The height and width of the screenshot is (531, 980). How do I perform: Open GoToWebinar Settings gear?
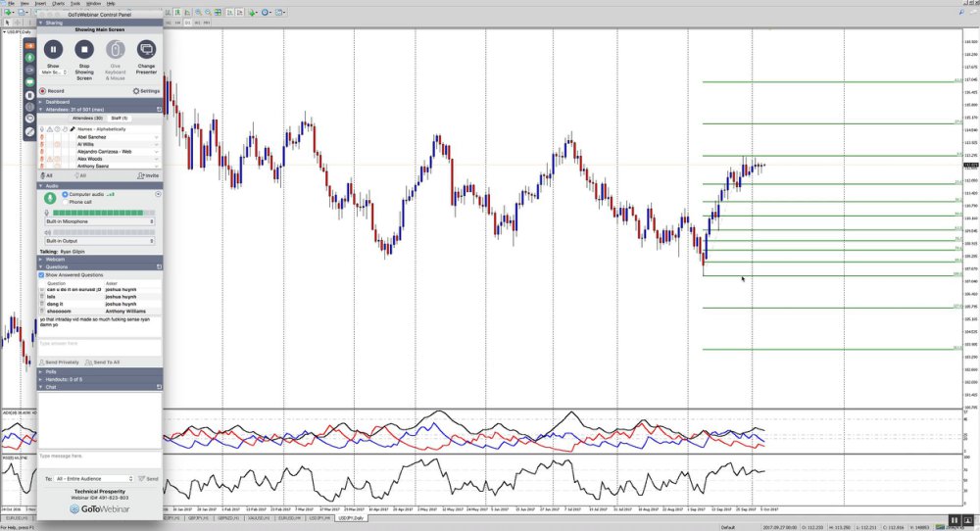pos(146,91)
